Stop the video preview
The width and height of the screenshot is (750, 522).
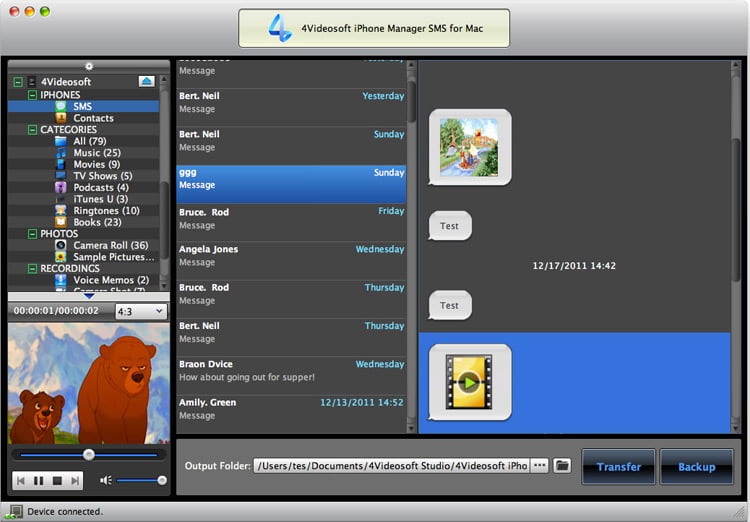click(57, 480)
